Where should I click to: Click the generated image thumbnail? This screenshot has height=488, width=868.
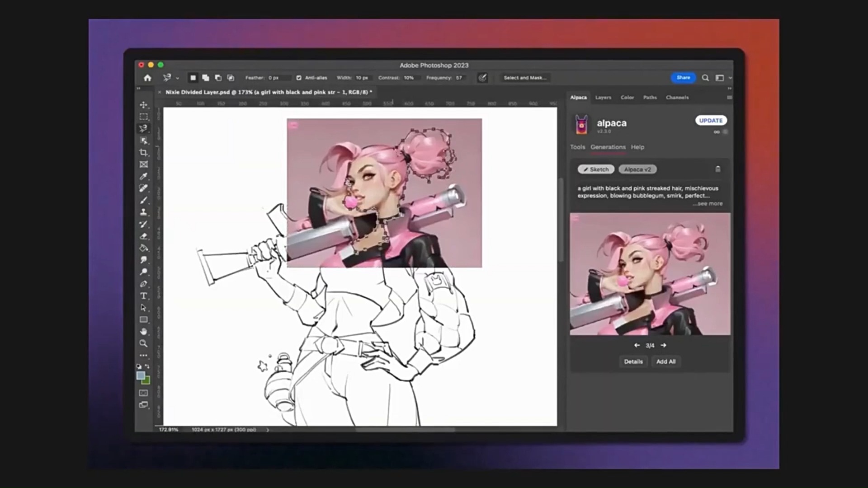coord(650,274)
